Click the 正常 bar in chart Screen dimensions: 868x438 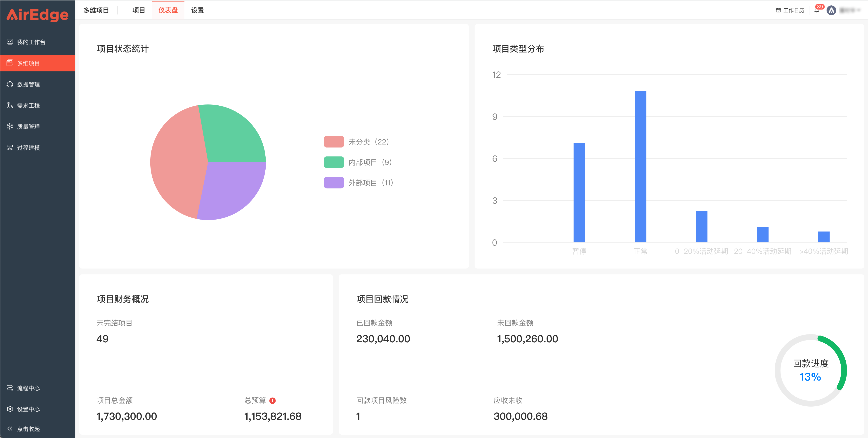coord(640,166)
